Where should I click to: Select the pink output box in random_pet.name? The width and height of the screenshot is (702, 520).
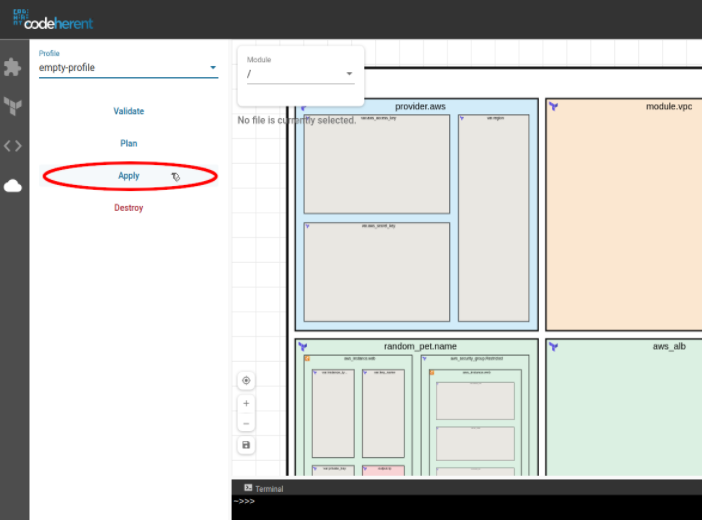tap(383, 470)
